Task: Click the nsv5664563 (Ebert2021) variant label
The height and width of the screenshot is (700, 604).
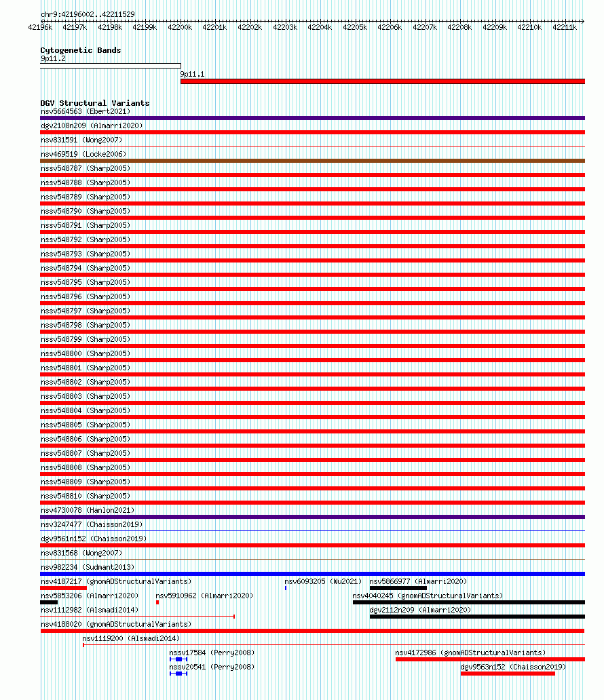Action: pyautogui.click(x=86, y=112)
